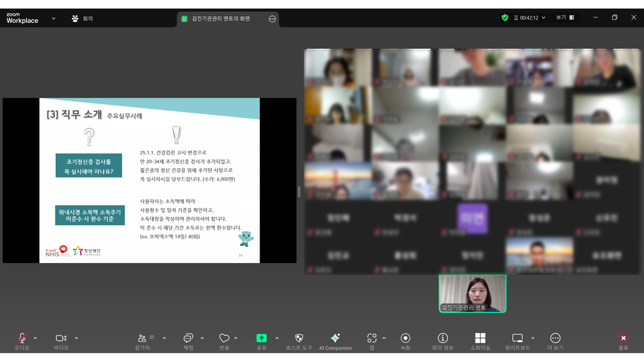Select the 검진기관관리 멘토 video thumbnail

(x=472, y=294)
